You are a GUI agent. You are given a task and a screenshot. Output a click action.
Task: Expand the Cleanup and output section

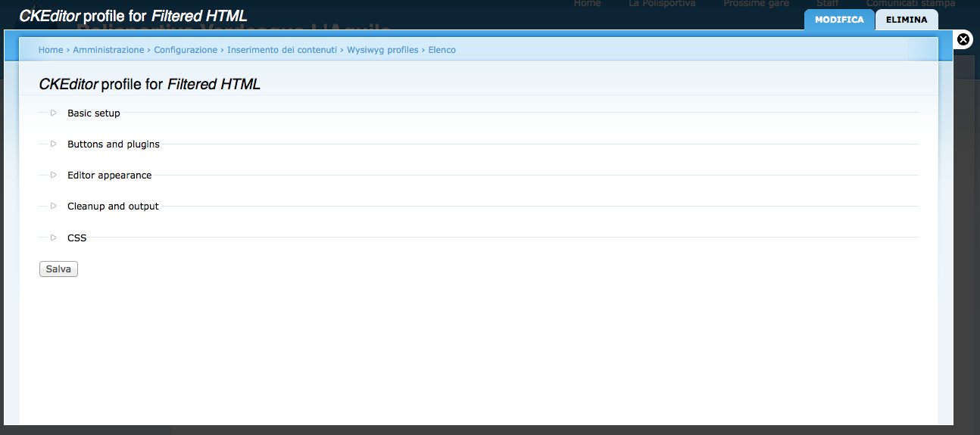point(113,207)
